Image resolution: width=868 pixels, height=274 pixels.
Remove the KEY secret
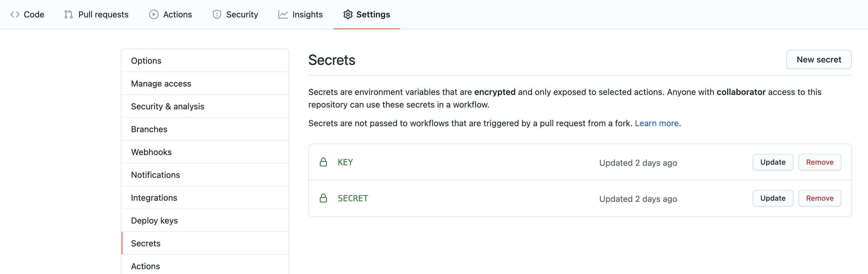[x=819, y=162]
